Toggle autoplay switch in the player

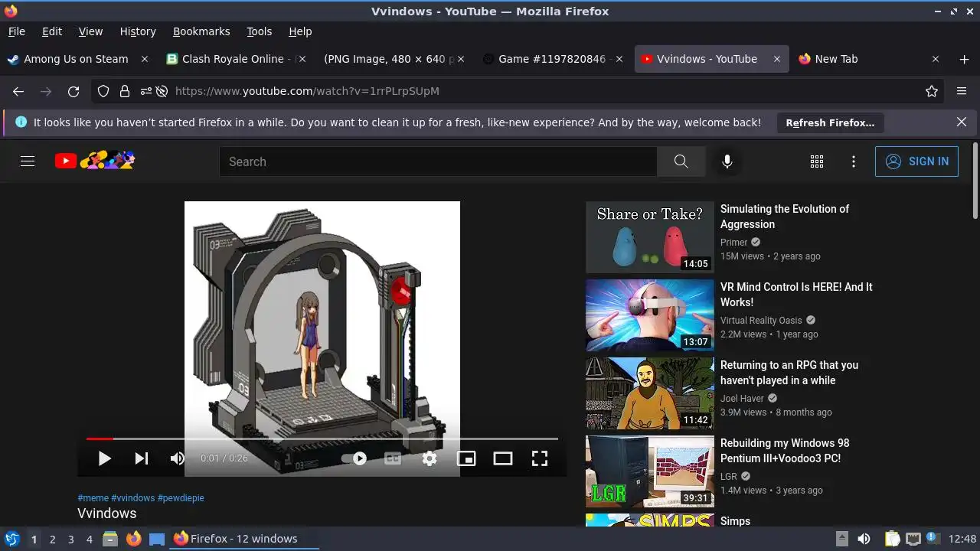tap(354, 458)
